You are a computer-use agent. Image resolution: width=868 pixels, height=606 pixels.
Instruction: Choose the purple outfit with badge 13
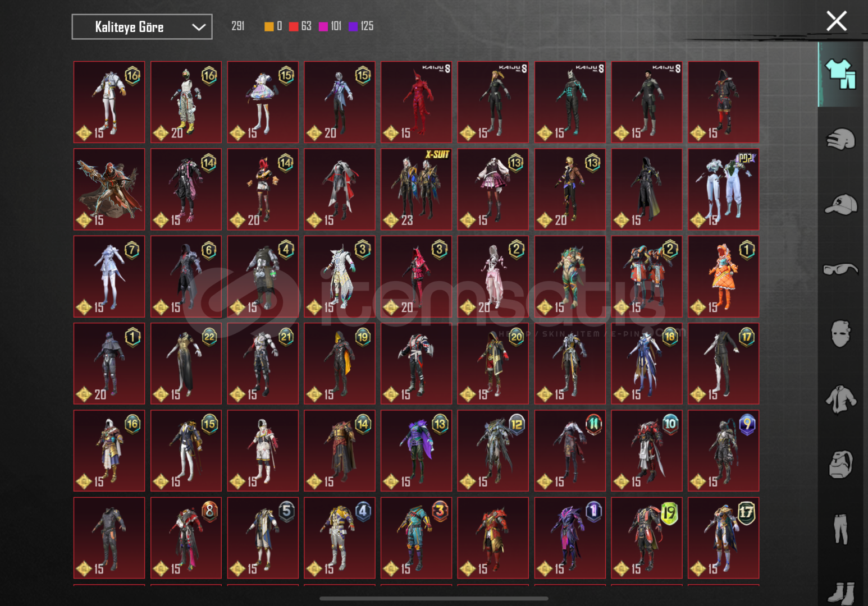[x=416, y=451]
